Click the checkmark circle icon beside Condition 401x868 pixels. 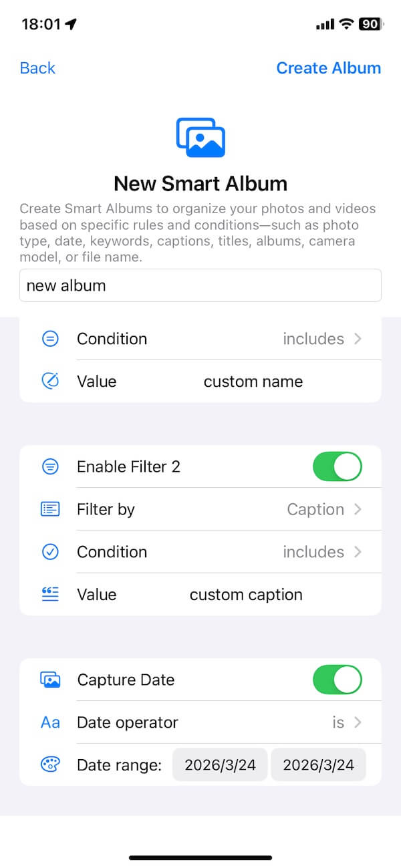coord(49,551)
